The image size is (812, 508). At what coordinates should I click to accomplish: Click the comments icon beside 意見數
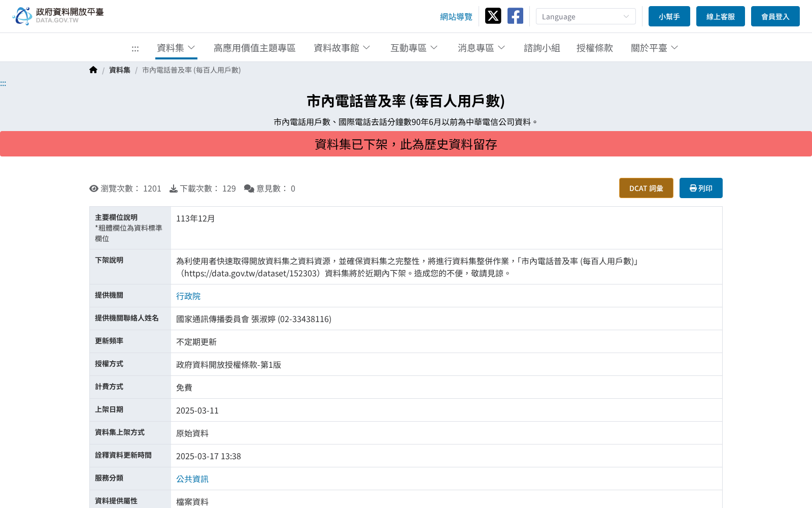(x=249, y=188)
